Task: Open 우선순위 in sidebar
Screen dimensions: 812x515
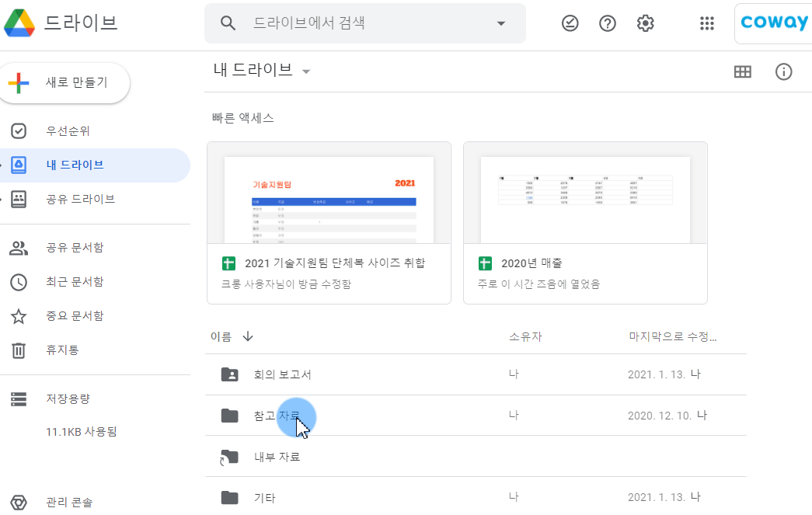Action: pos(68,131)
